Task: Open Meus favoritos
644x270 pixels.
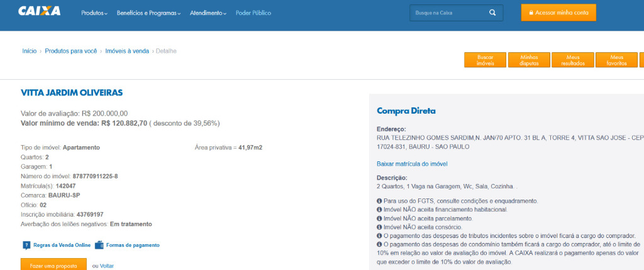Action: pos(616,60)
